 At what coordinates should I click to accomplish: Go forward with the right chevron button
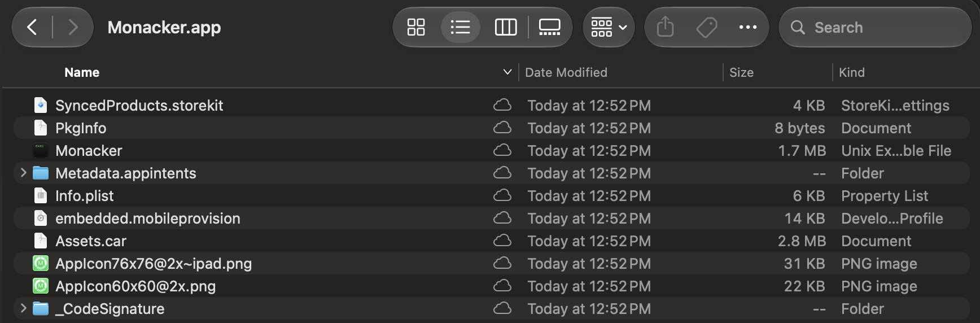[73, 27]
